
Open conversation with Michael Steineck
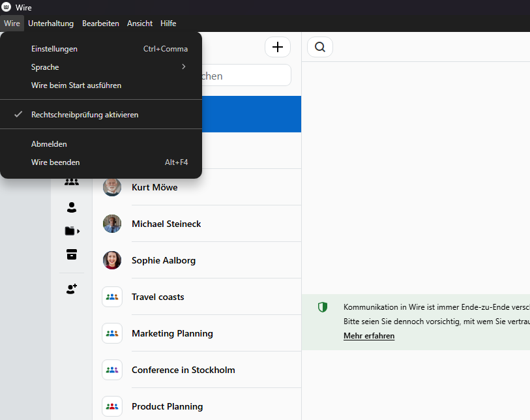coord(197,224)
